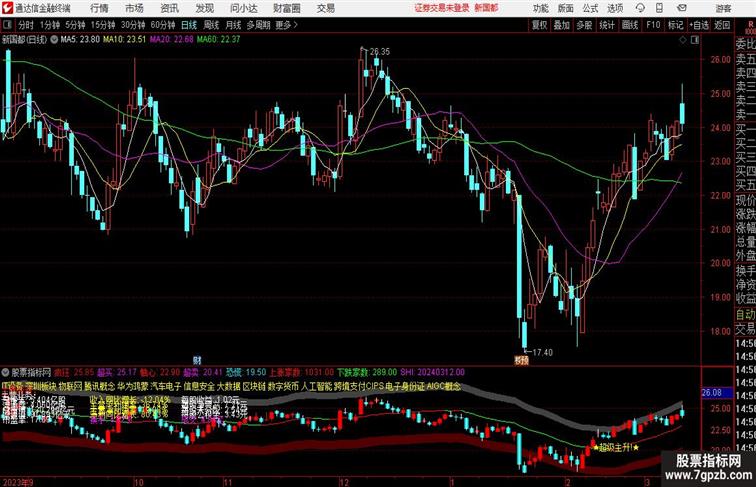
Task: Expand the 更多 period options
Action: coord(286,25)
